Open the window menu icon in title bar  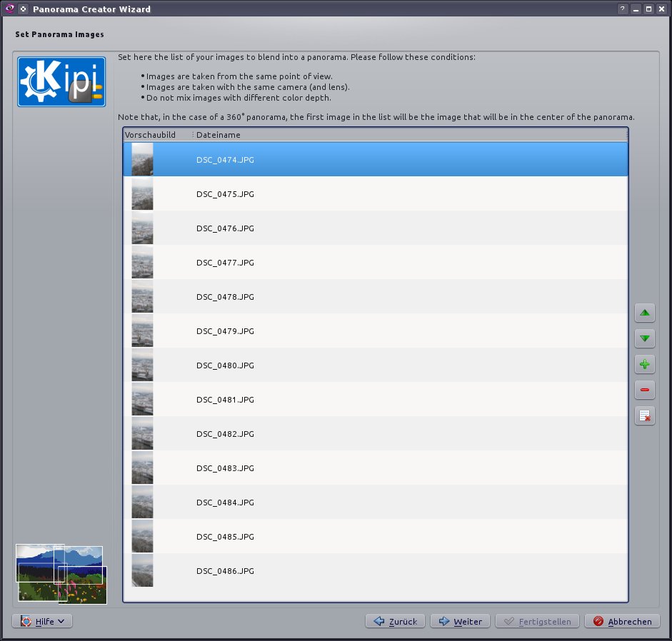coord(9,9)
